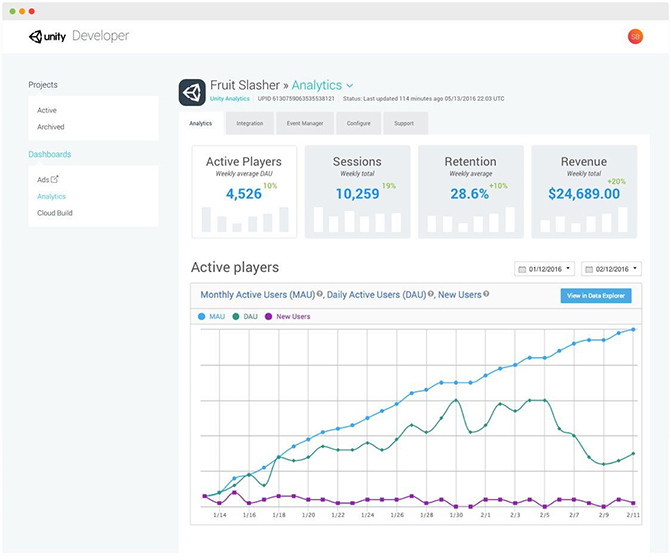Expand the Analytics title dropdown chevron
Screen dimensions: 671x560
(x=350, y=86)
